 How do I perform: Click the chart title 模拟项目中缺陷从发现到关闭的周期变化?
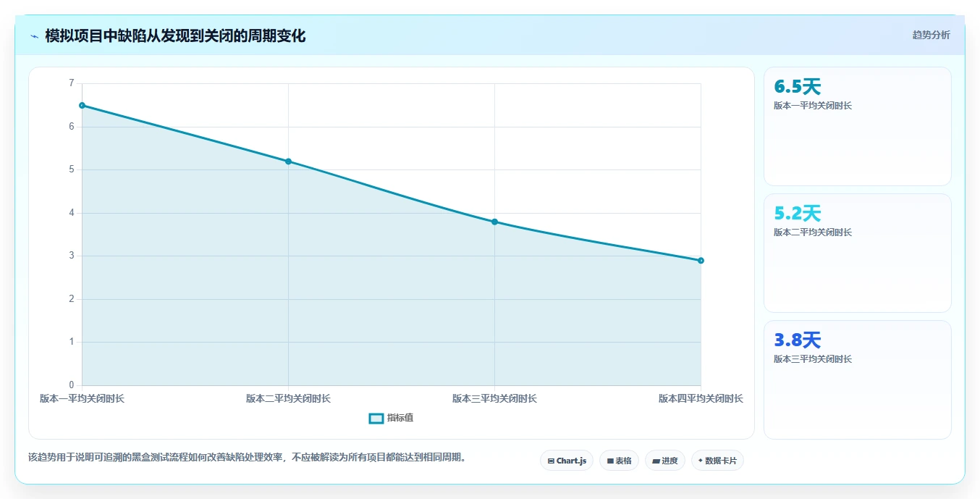(175, 36)
